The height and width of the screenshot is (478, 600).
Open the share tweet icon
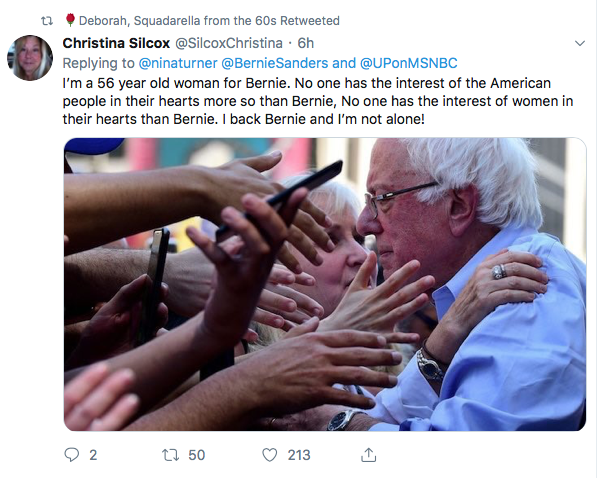[x=368, y=455]
